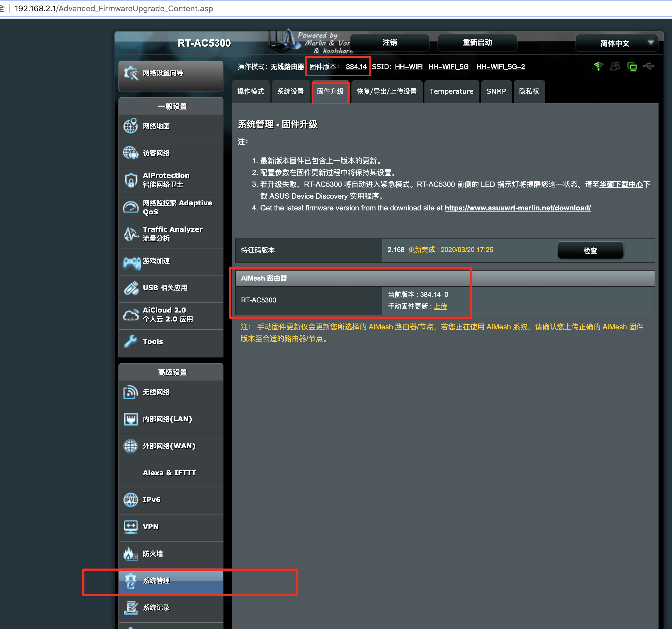672x629 pixels.
Task: Open the 网络设置向导 wizard icon
Action: tap(131, 73)
